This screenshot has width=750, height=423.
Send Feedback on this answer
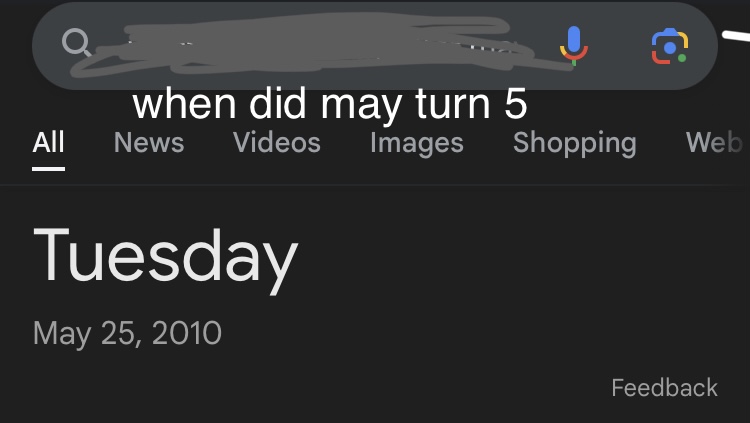coord(664,388)
